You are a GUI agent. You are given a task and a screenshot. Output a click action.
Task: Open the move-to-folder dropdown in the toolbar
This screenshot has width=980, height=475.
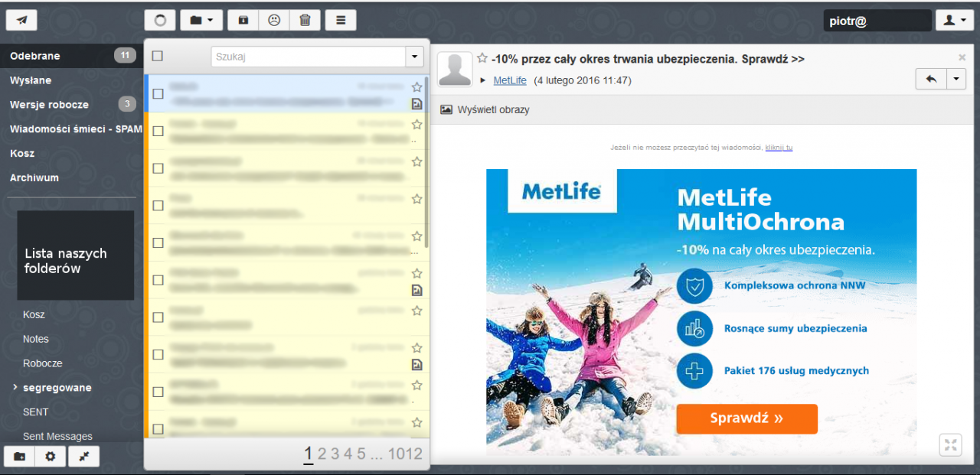coord(201,20)
